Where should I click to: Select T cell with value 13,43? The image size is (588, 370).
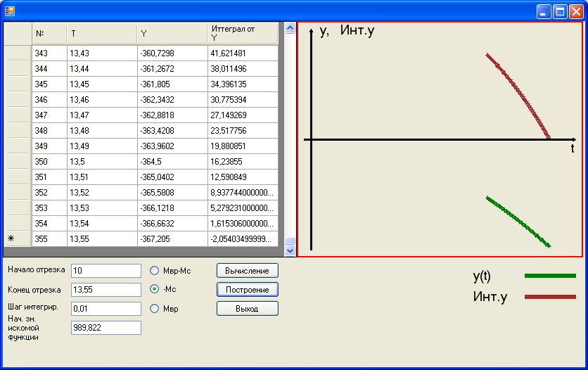[x=102, y=53]
